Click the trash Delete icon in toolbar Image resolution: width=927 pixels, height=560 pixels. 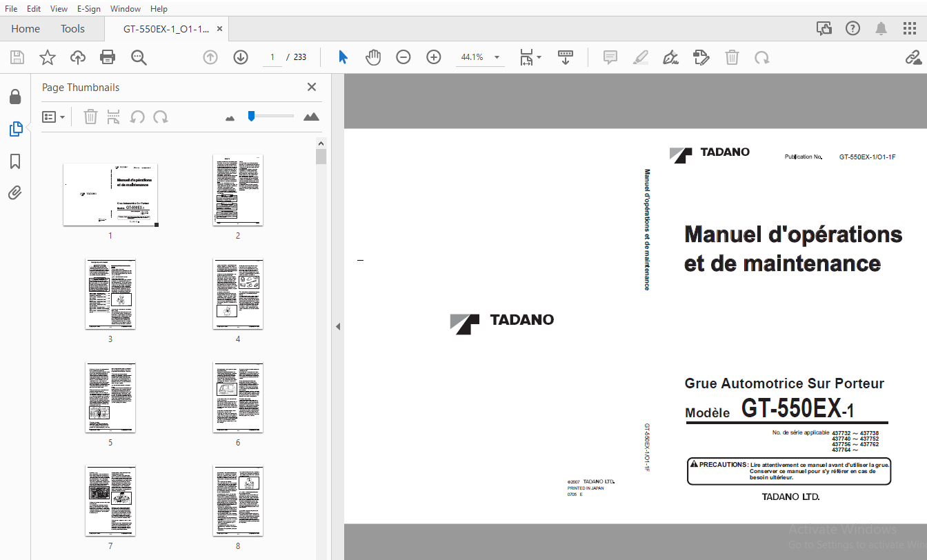pos(732,57)
